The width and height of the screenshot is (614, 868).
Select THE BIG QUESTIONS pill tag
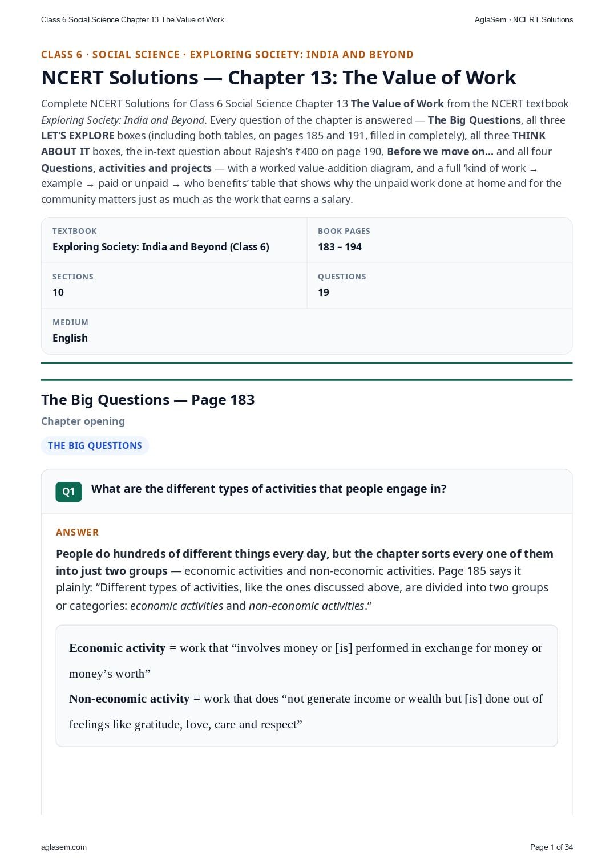tap(95, 445)
